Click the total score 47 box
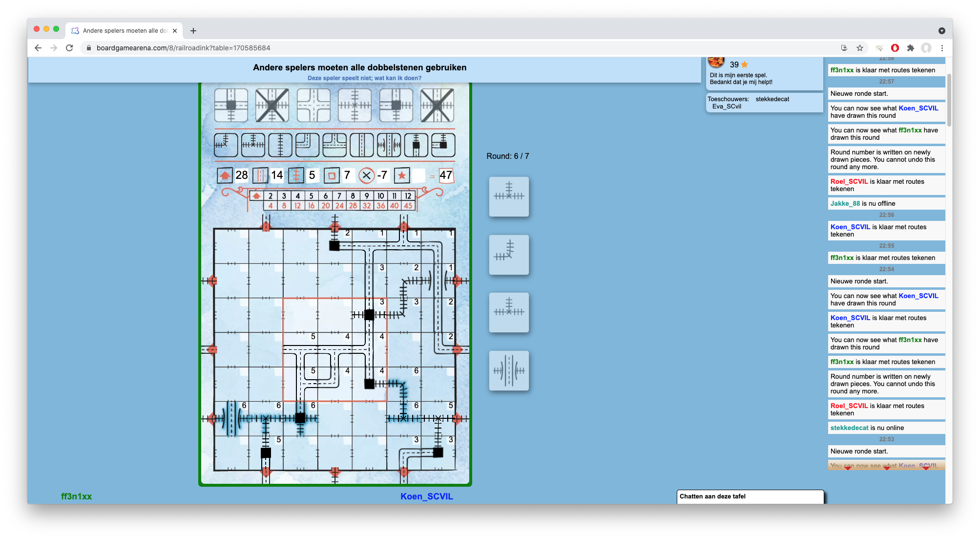This screenshot has width=980, height=540. point(446,175)
